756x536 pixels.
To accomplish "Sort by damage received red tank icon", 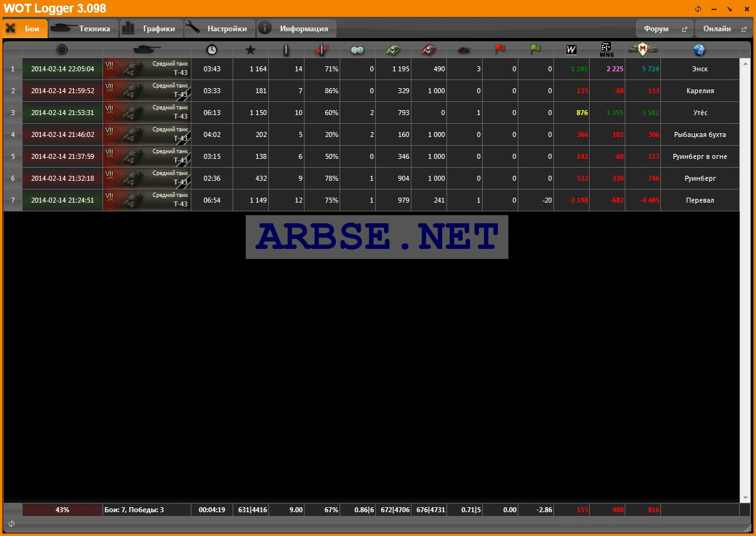I will [429, 49].
